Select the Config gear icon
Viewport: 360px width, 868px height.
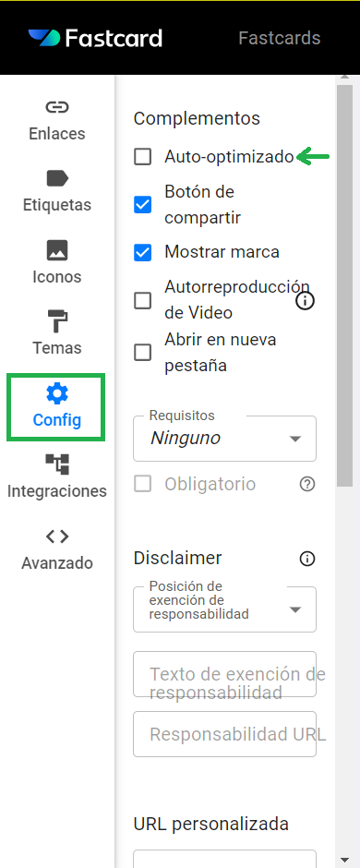pyautogui.click(x=56, y=393)
